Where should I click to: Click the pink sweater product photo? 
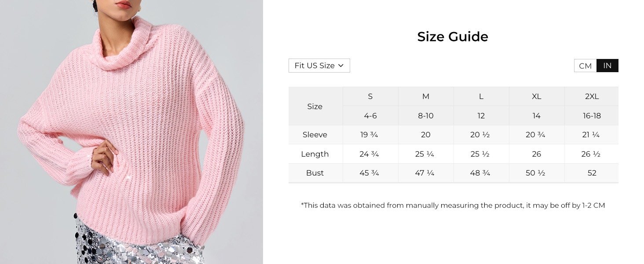131,132
